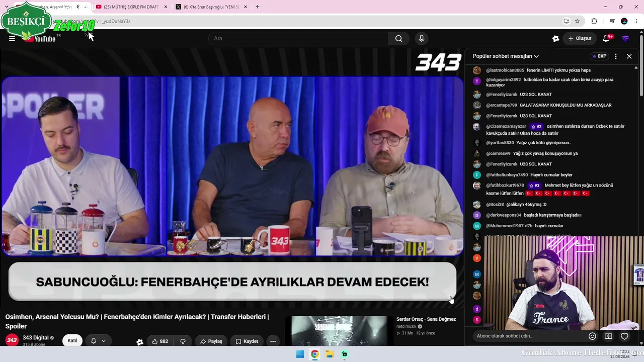
Task: Click username @cemresw9 in chat
Action: [x=498, y=153]
